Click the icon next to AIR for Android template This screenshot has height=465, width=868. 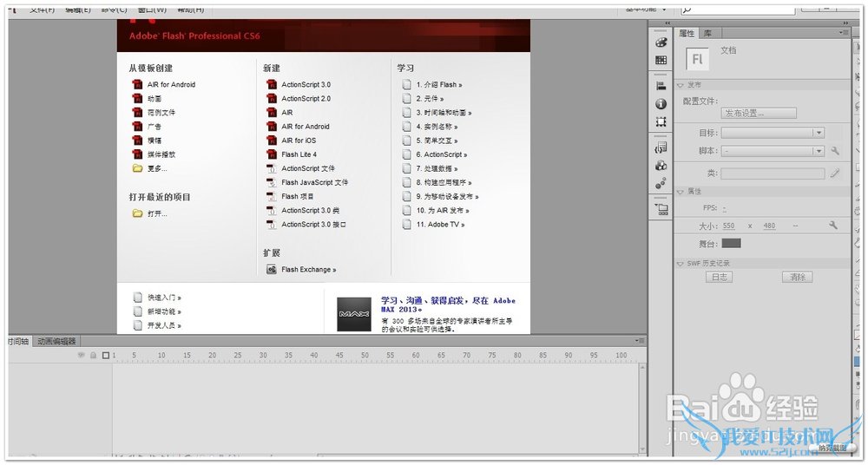pos(137,84)
